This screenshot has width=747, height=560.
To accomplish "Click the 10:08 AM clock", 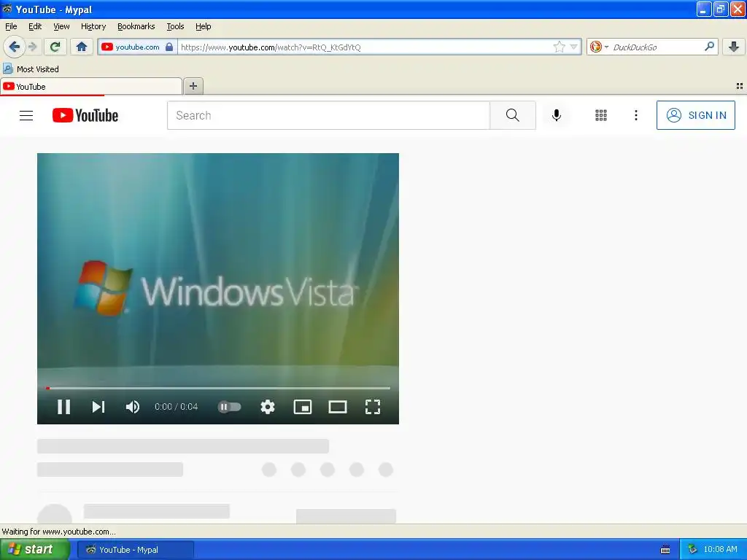I will [720, 550].
